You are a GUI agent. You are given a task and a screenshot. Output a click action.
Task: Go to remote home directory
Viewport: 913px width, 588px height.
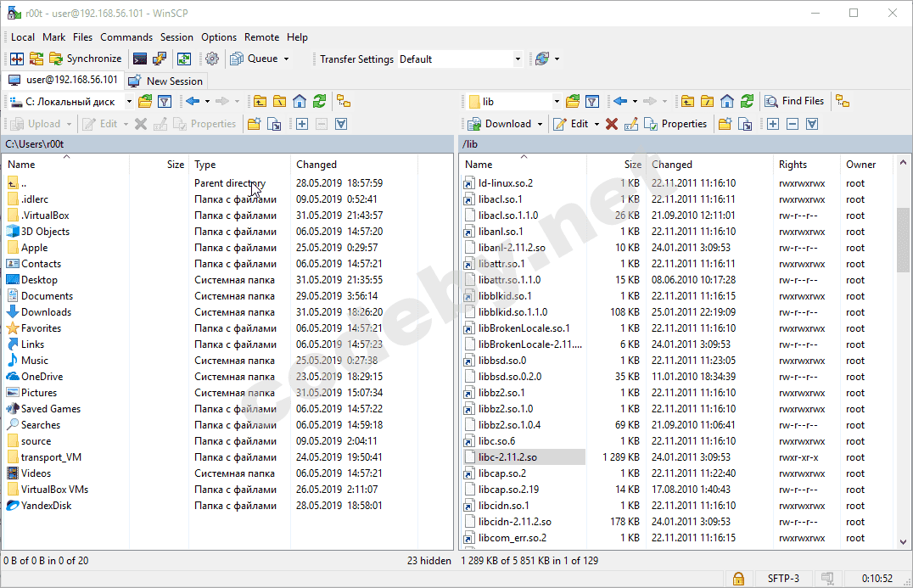click(727, 101)
